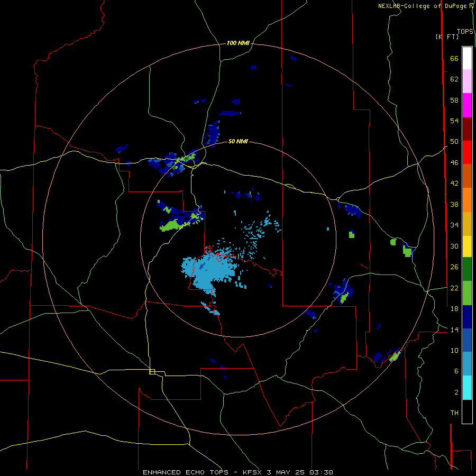Viewport: 476px width, 476px height.
Task: Select the dark orange legend swatch
Action: [467, 176]
